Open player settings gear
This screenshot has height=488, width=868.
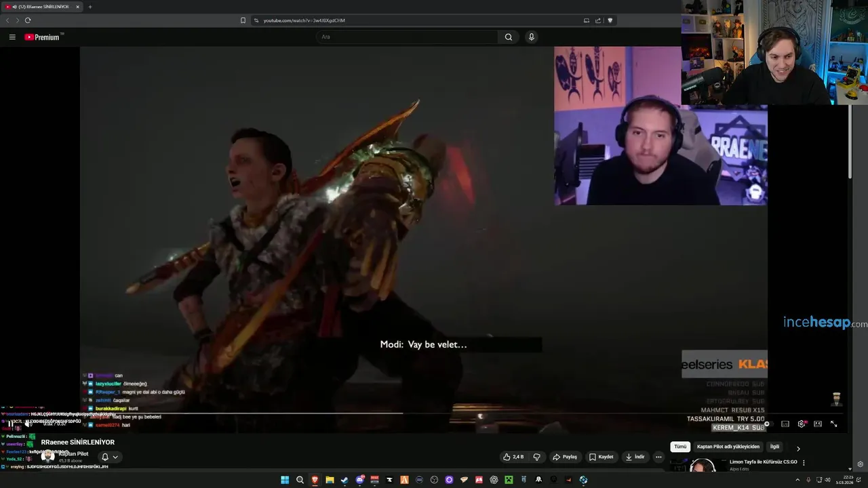[802, 424]
